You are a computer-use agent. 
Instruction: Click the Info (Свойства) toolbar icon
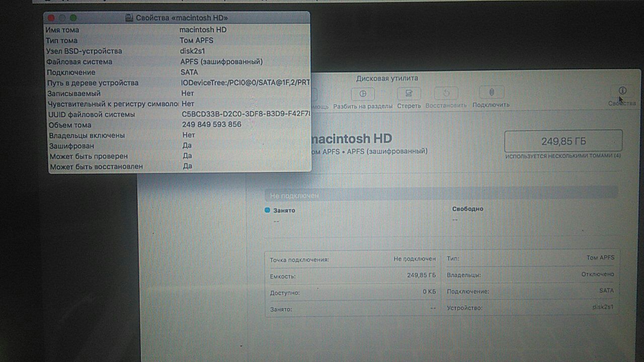click(622, 90)
